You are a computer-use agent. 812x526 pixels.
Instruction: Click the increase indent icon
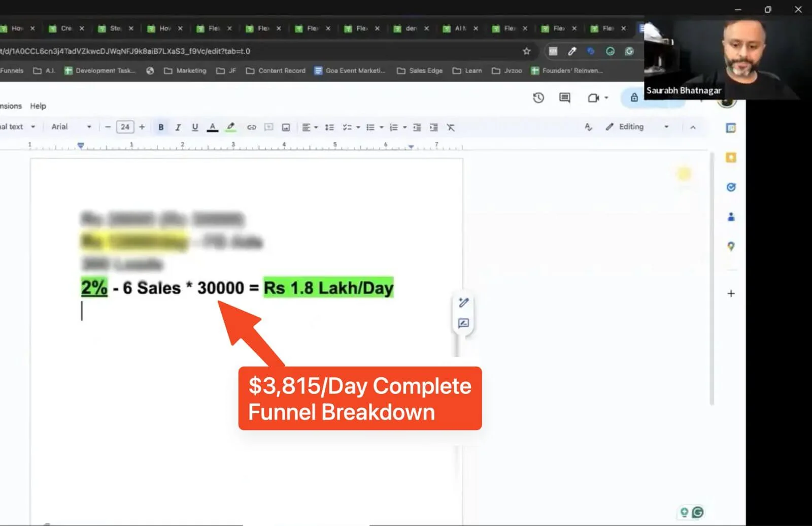[x=434, y=127]
